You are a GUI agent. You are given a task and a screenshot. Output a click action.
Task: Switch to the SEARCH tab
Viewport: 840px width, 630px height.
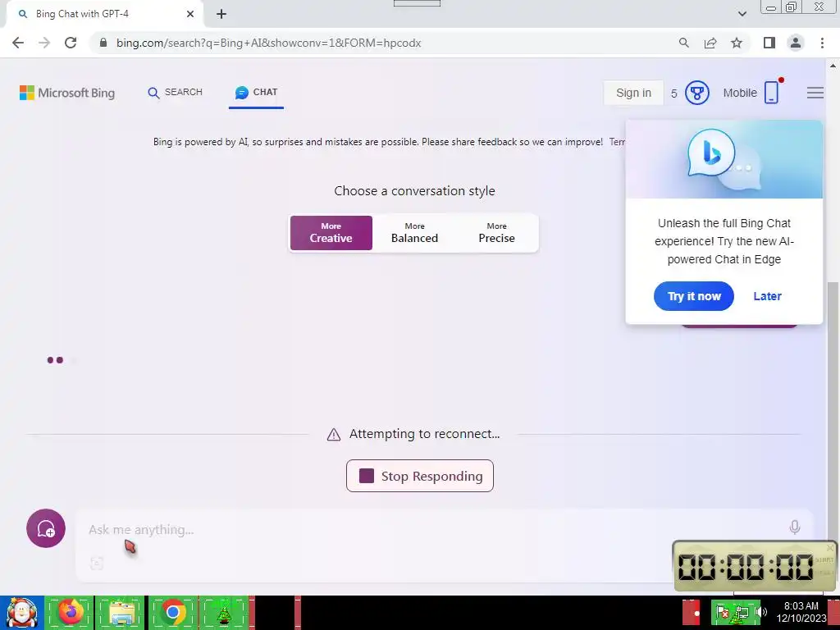(x=176, y=92)
